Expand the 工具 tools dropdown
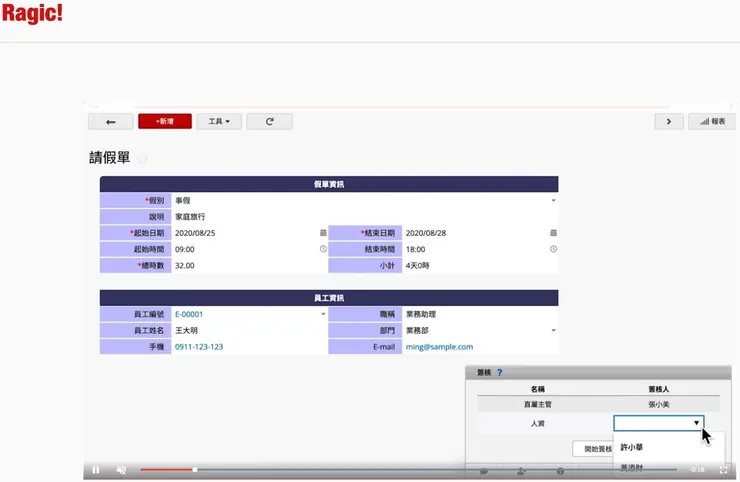Screen dimensions: 740x482 pyautogui.click(x=219, y=122)
